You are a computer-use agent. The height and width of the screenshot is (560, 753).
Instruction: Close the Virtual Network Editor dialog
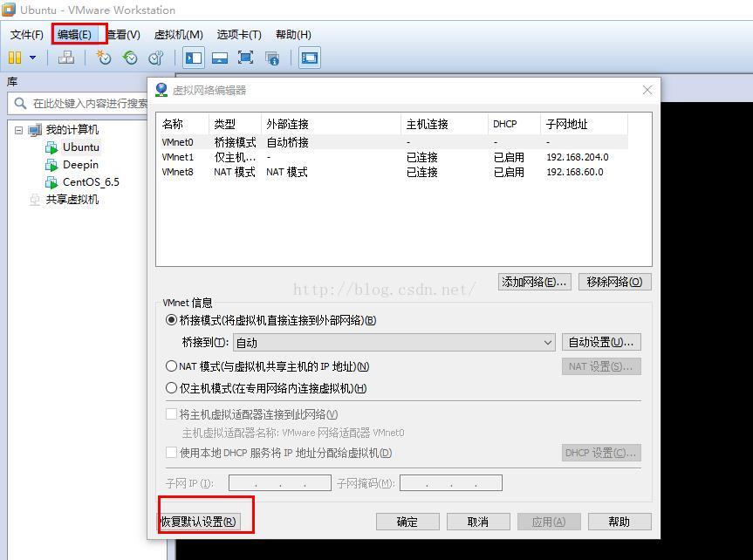point(647,90)
